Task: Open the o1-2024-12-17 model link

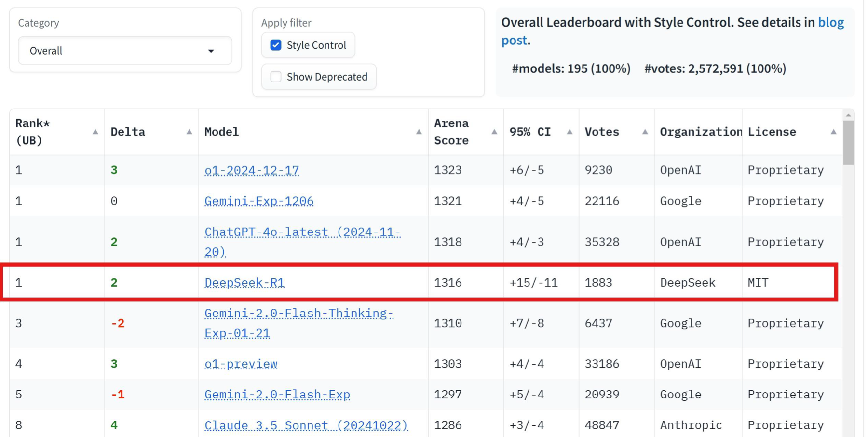Action: point(251,170)
